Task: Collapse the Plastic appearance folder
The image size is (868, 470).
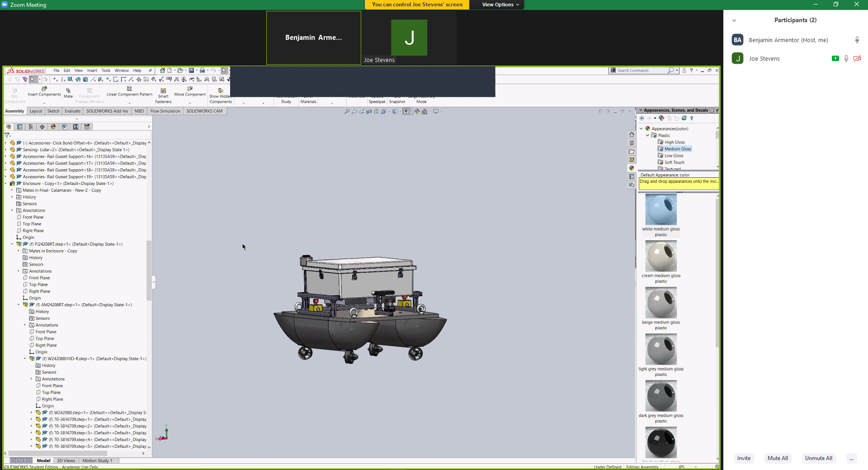Action: tap(648, 135)
